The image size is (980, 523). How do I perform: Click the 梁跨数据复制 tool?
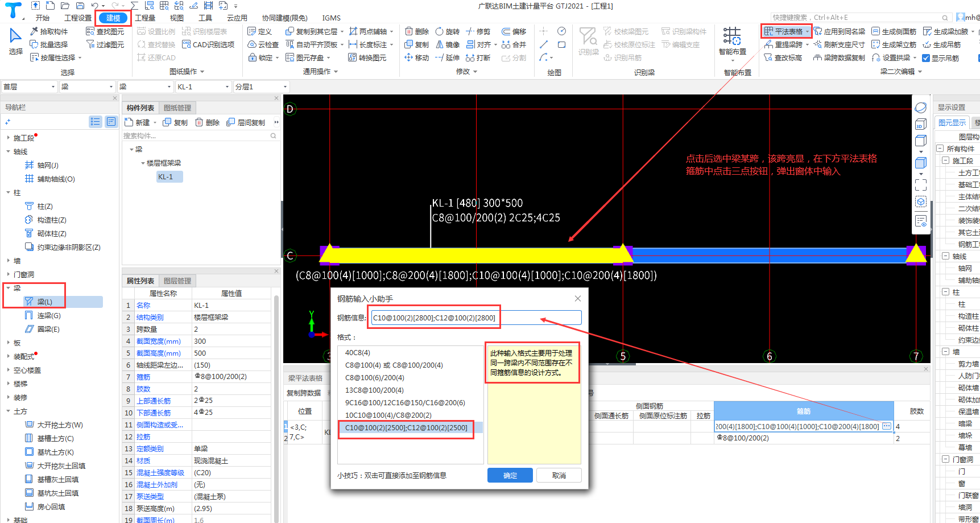coord(840,57)
